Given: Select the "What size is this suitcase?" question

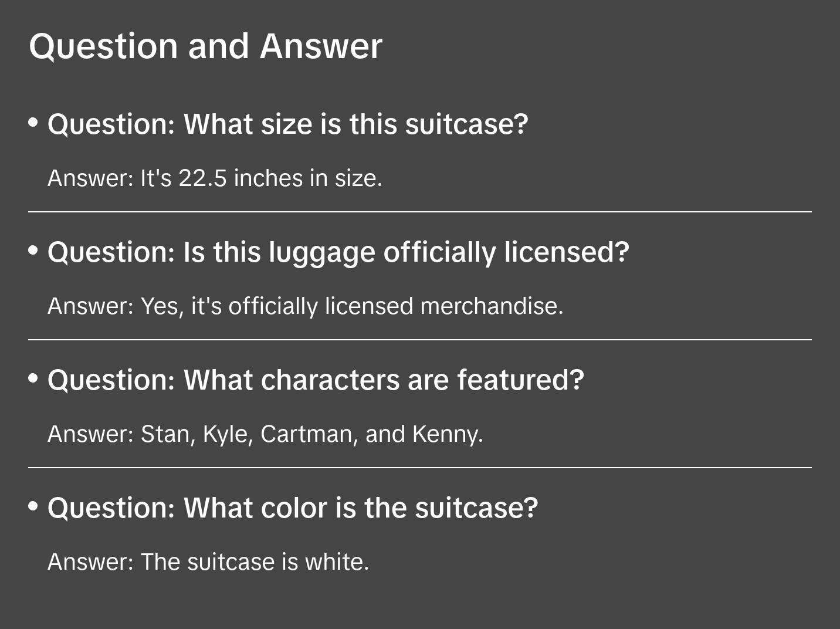Looking at the screenshot, I should click(x=287, y=124).
